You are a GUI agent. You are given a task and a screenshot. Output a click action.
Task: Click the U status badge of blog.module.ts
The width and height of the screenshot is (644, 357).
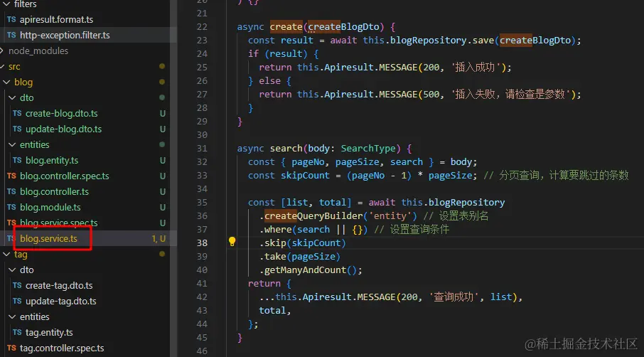pyautogui.click(x=163, y=207)
